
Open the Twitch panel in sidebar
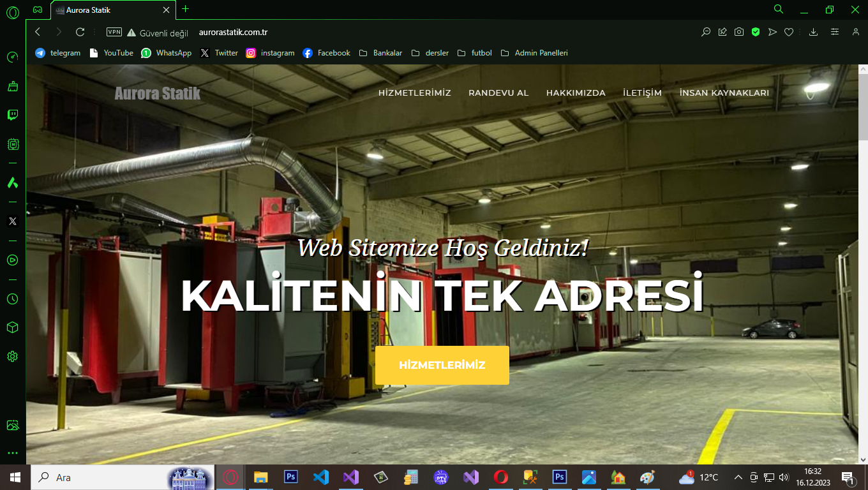pos(12,115)
